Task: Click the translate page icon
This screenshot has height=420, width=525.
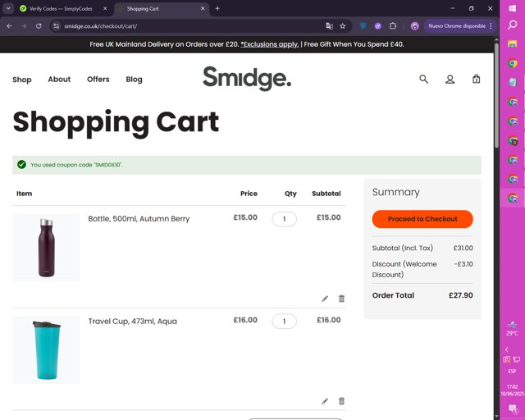Action: click(x=329, y=25)
